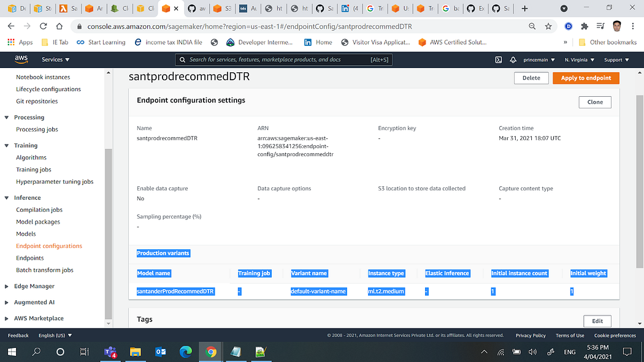The height and width of the screenshot is (362, 644).
Task: Show more bookmarks chevron
Action: click(x=565, y=42)
